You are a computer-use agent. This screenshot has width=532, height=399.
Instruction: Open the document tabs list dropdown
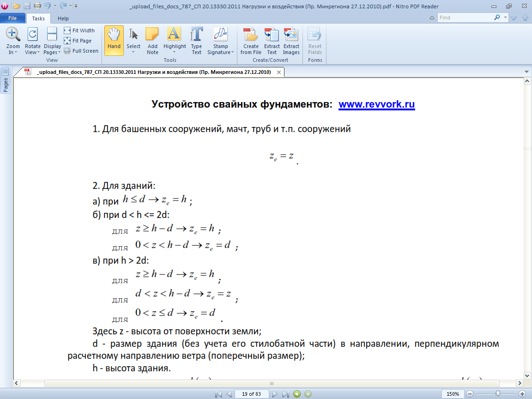(x=526, y=72)
